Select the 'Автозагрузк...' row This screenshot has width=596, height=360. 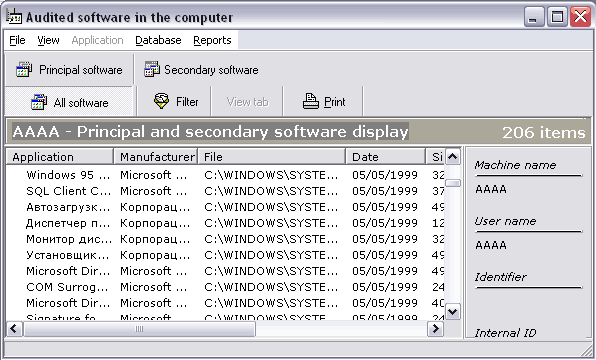[x=225, y=207]
